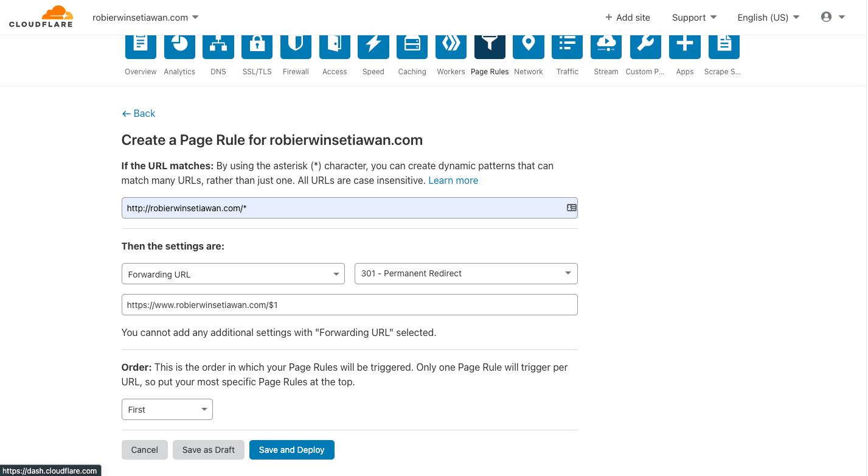This screenshot has height=476, width=868.
Task: Open the Access door icon
Action: 335,47
